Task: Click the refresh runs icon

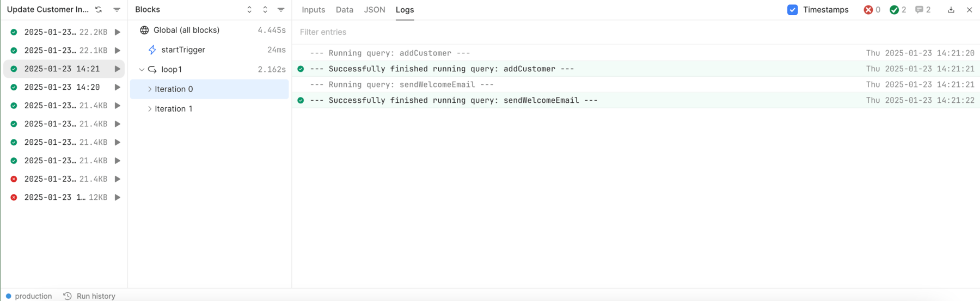Action: tap(99, 10)
